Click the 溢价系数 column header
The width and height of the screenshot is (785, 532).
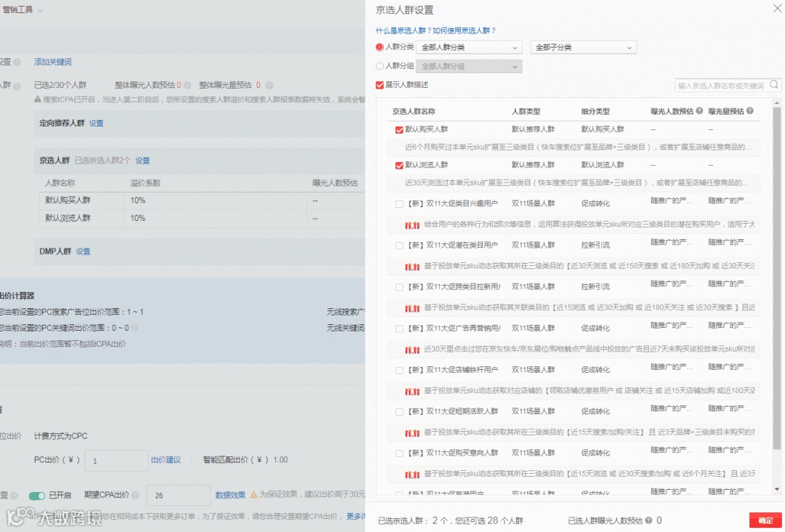(x=145, y=183)
